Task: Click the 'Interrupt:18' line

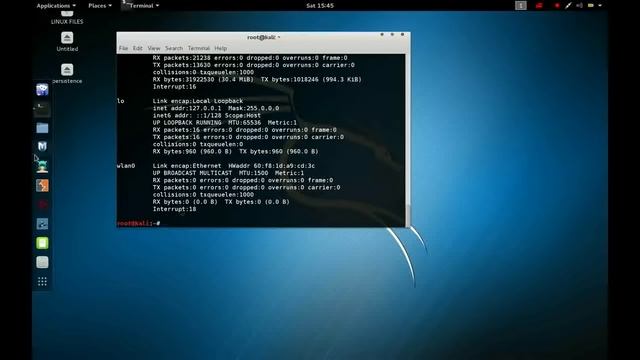Action: click(174, 209)
